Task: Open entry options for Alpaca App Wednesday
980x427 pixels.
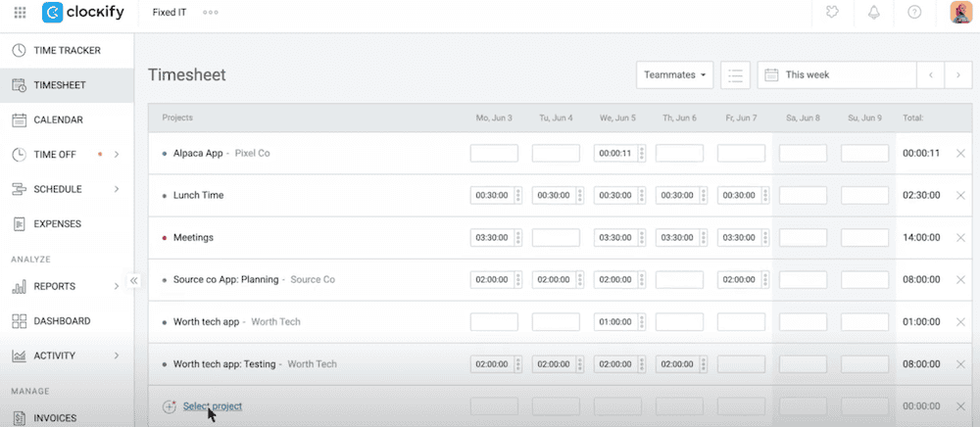Action: click(x=641, y=154)
